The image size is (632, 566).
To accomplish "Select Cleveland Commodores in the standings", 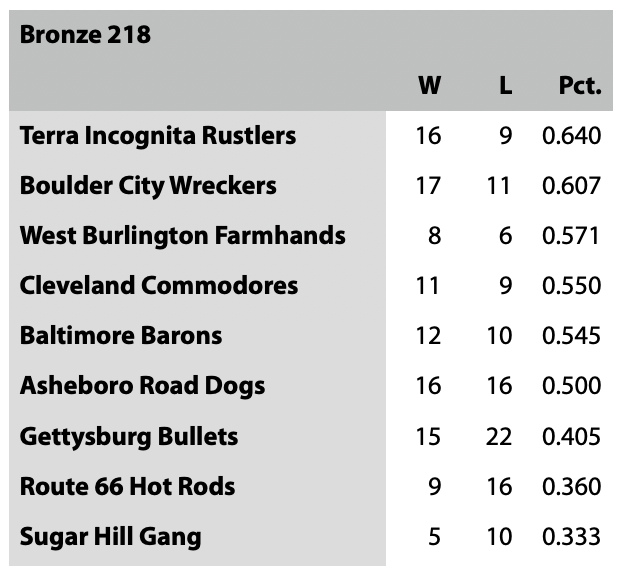I will pos(159,286).
